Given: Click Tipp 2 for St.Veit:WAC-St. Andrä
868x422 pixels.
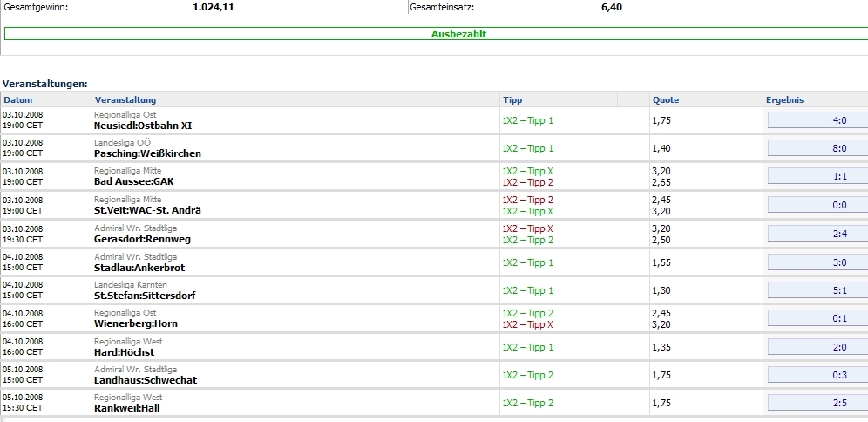Looking at the screenshot, I should point(527,200).
